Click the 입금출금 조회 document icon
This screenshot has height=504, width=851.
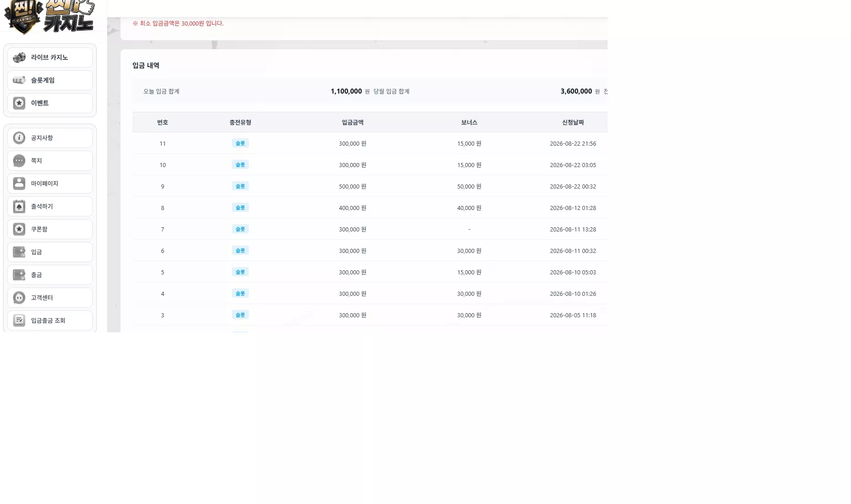19,320
